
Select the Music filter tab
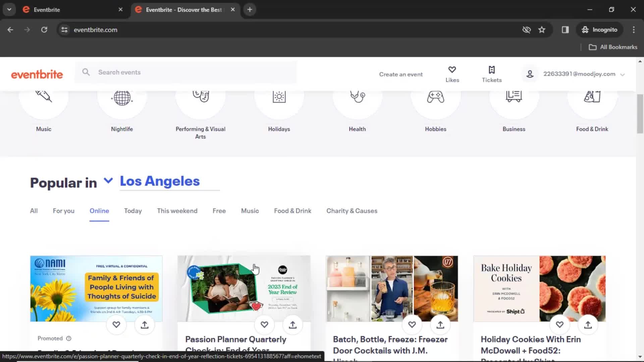250,211
